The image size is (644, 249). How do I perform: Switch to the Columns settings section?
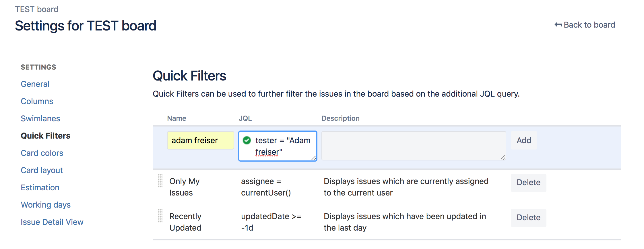(37, 101)
